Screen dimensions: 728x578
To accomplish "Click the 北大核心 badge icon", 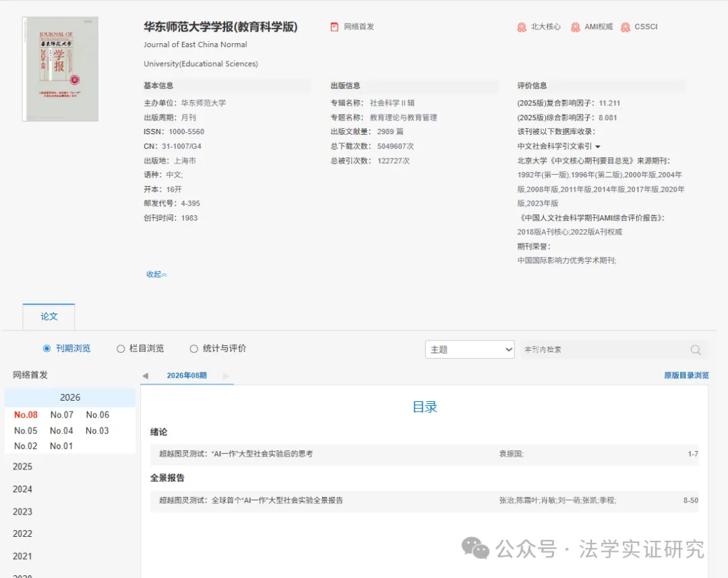I will click(x=522, y=28).
